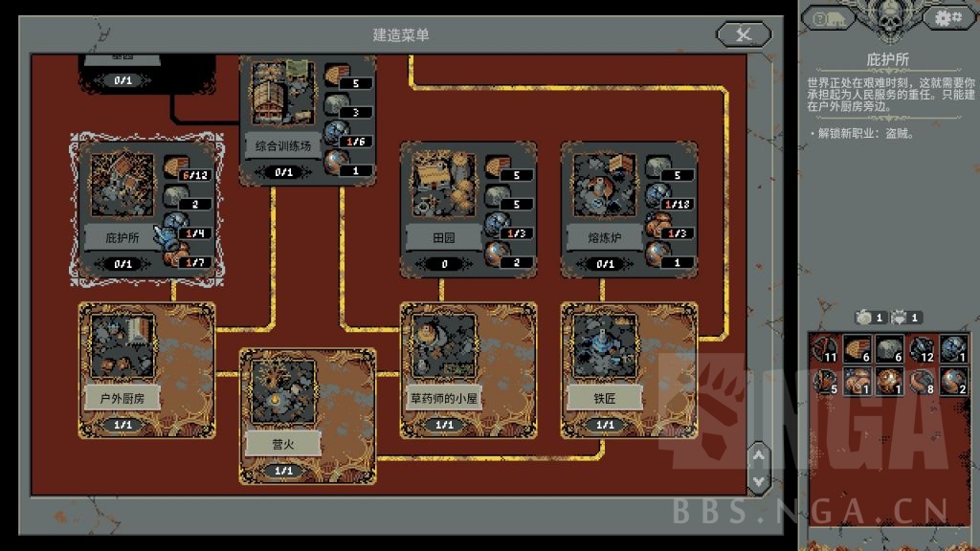Select the 田园 building thumbnail
This screenshot has width=980, height=551.
pos(444,185)
